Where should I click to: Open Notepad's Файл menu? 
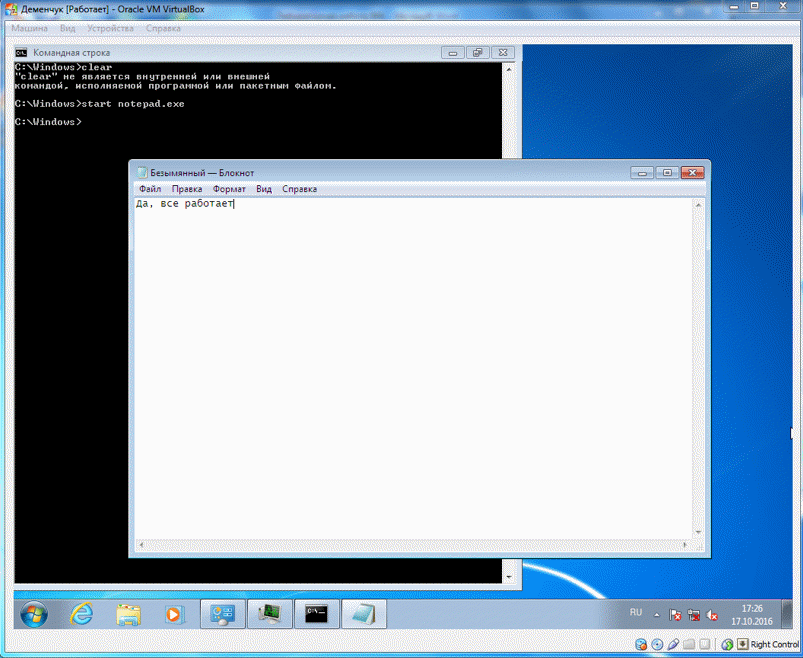(x=150, y=189)
